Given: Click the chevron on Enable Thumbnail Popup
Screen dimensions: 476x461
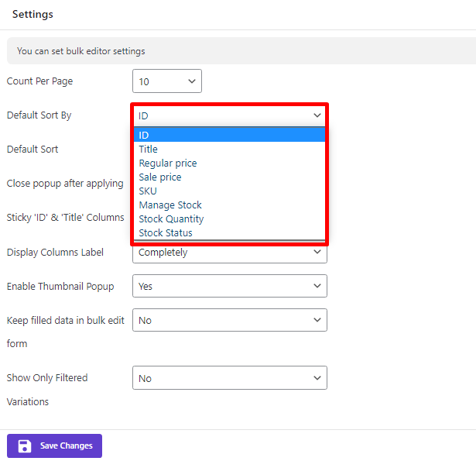Looking at the screenshot, I should click(317, 286).
